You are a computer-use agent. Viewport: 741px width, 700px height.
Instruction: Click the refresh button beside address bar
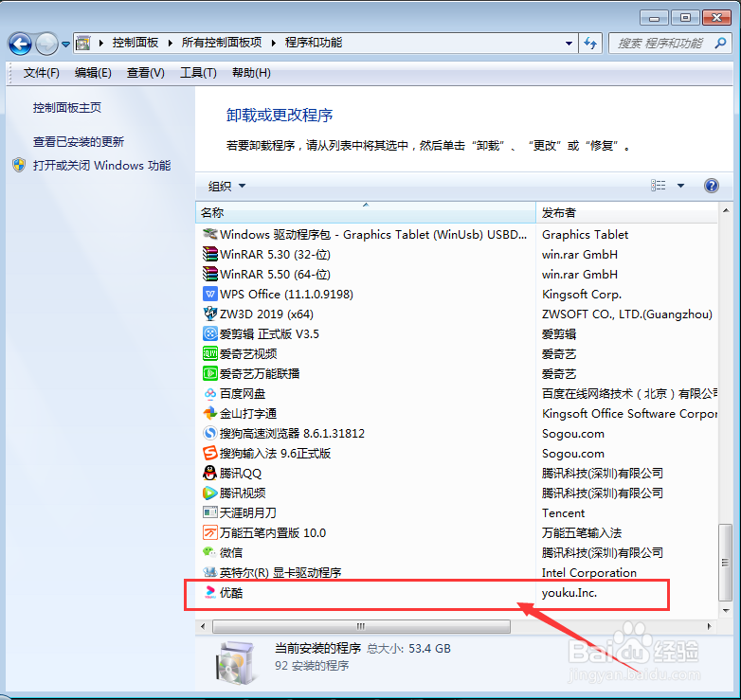589,44
